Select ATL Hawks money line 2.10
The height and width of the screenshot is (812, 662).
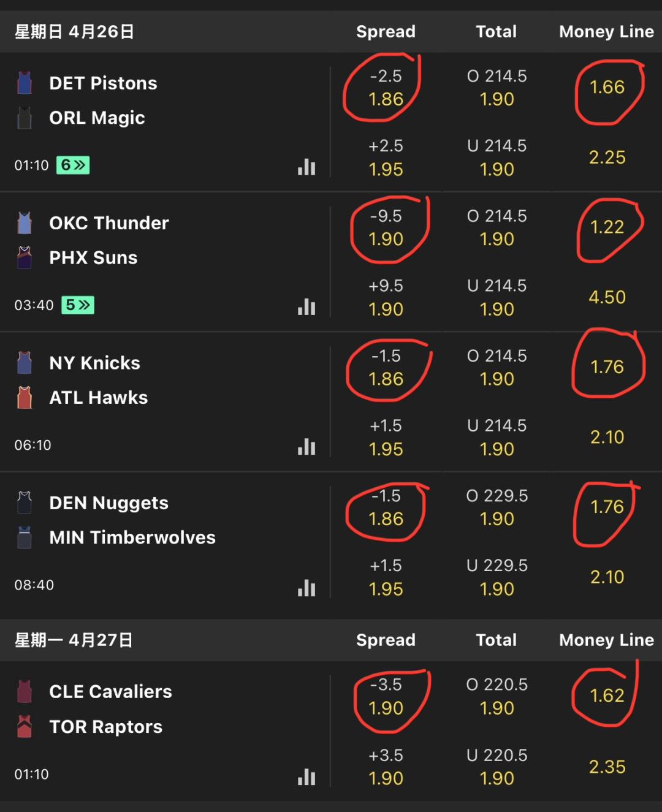coord(607,437)
